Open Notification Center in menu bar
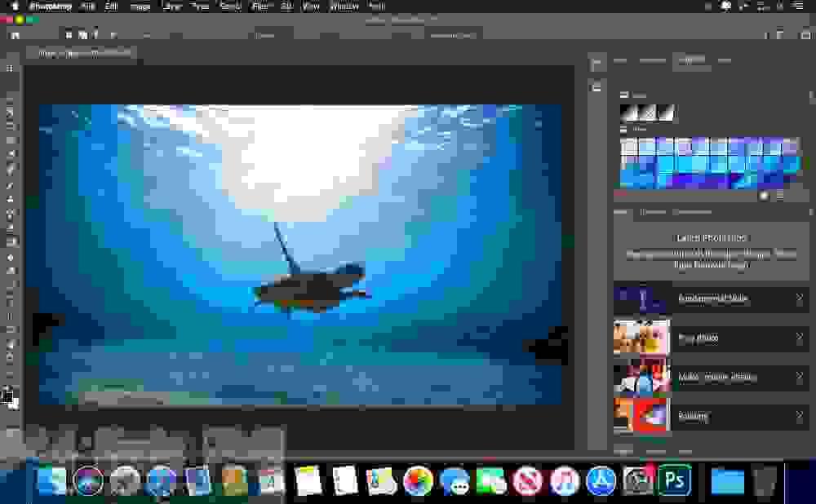 pos(798,7)
